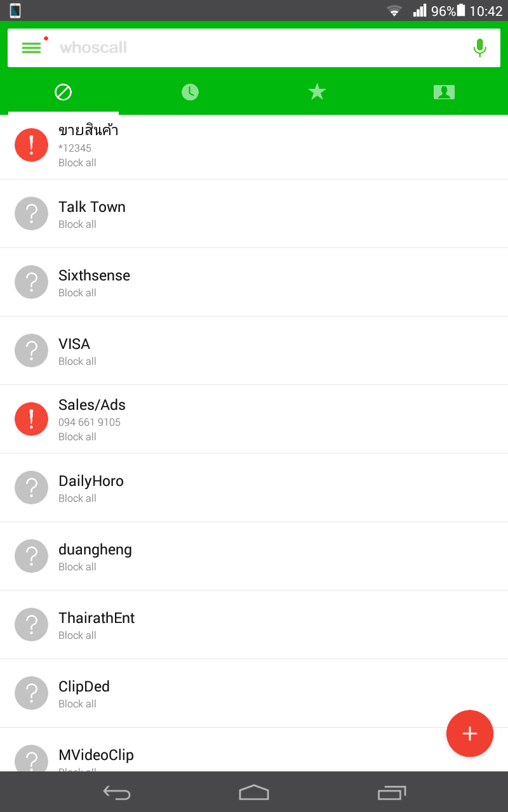
Task: Switch to the call history clock tab
Action: click(x=190, y=92)
